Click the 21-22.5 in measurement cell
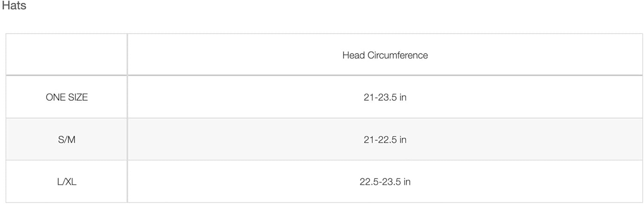The width and height of the screenshot is (644, 204). pyautogui.click(x=385, y=139)
